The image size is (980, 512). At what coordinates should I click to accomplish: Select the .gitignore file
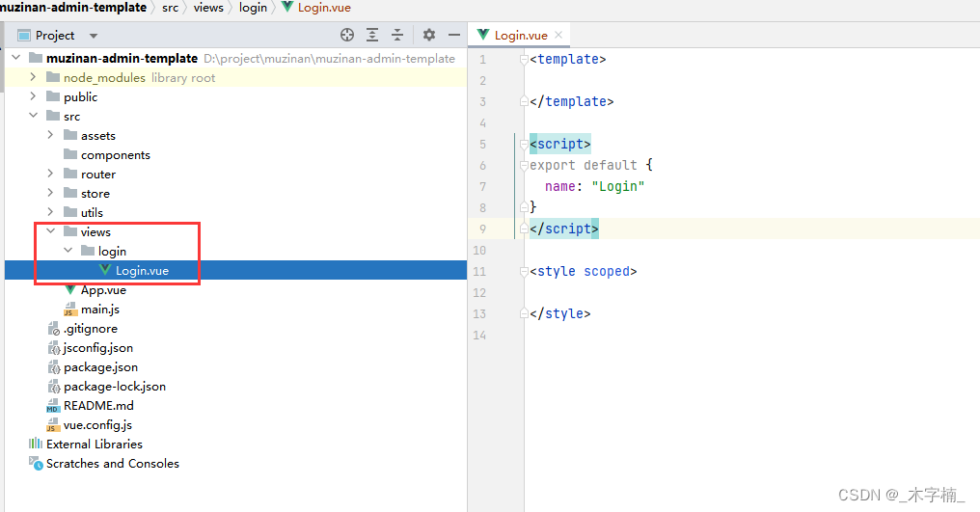point(90,328)
